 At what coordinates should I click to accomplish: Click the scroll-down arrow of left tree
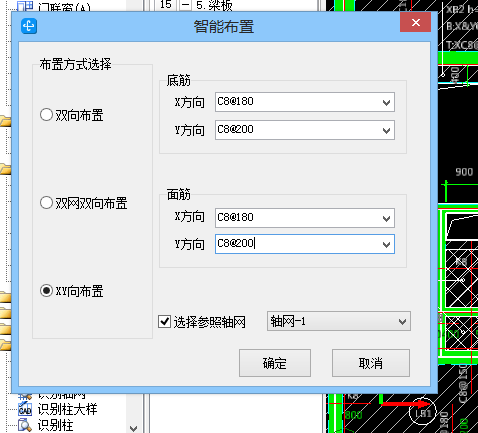134,428
